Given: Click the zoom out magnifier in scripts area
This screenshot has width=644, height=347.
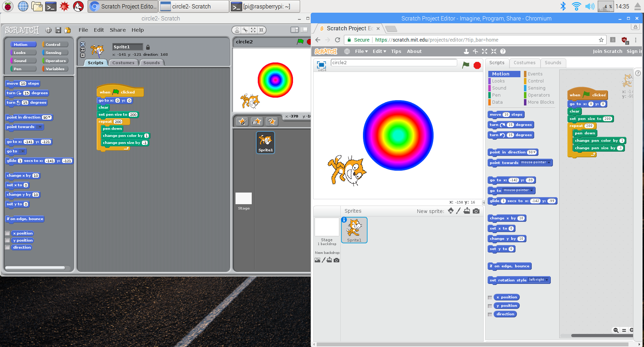Looking at the screenshot, I should [616, 330].
